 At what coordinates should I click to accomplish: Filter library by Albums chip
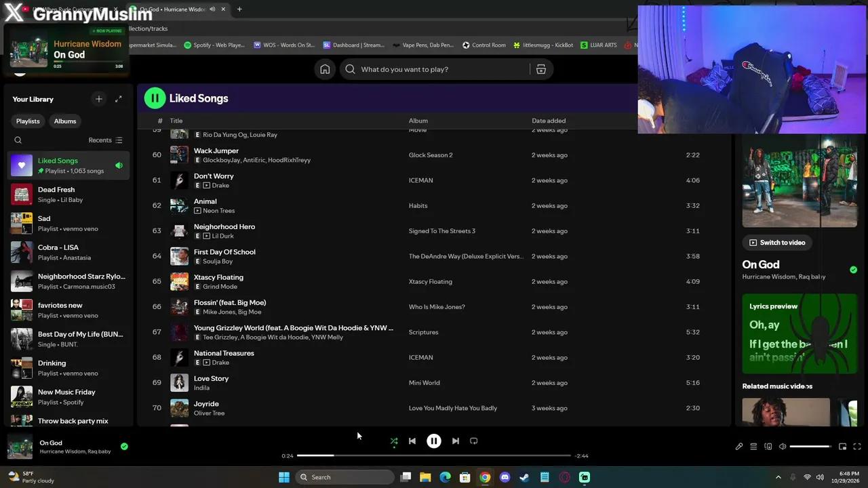pos(65,121)
